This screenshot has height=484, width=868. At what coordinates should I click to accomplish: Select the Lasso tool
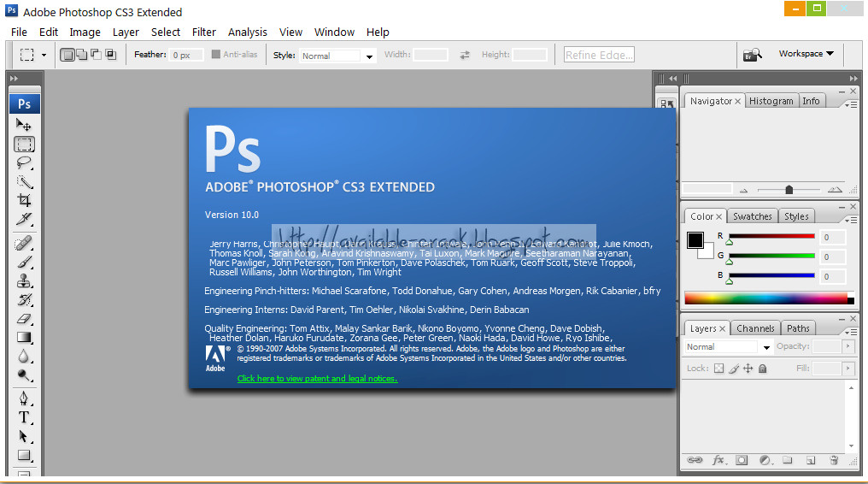point(24,162)
